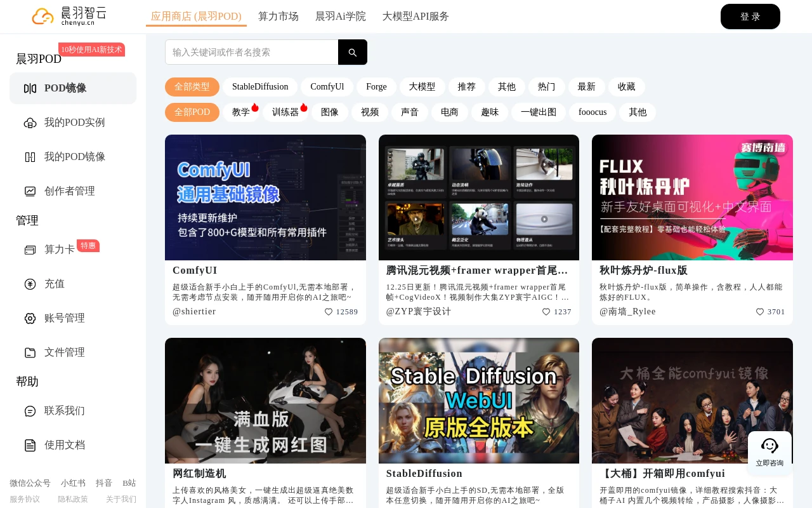812x508 pixels.
Task: Switch to 算力市场 tab
Action: tap(278, 17)
